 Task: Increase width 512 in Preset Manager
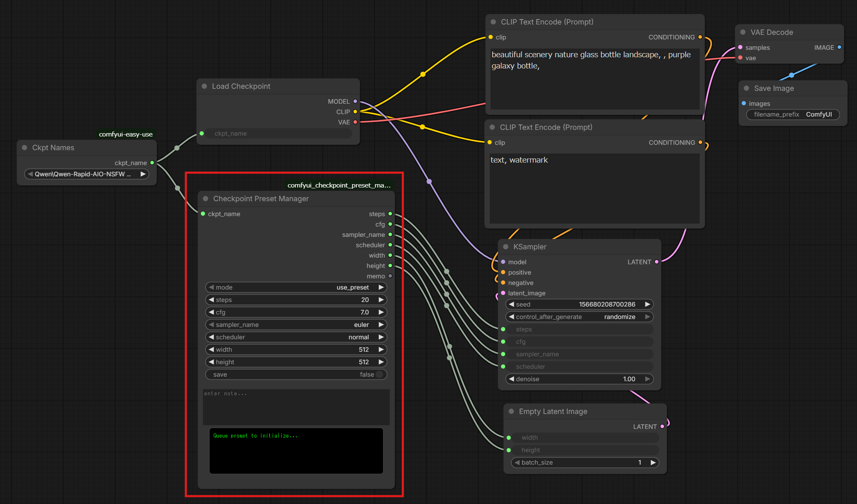(381, 350)
